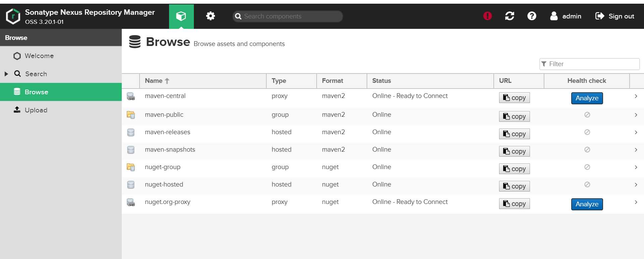This screenshot has width=644, height=259.
Task: Open maven-snapshots via its row chevron
Action: pos(636,150)
